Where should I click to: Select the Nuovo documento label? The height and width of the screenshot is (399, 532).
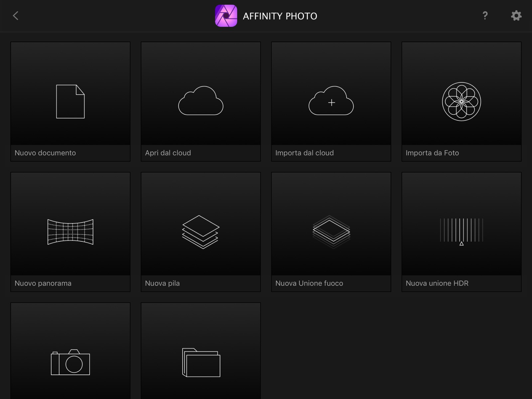tap(45, 153)
